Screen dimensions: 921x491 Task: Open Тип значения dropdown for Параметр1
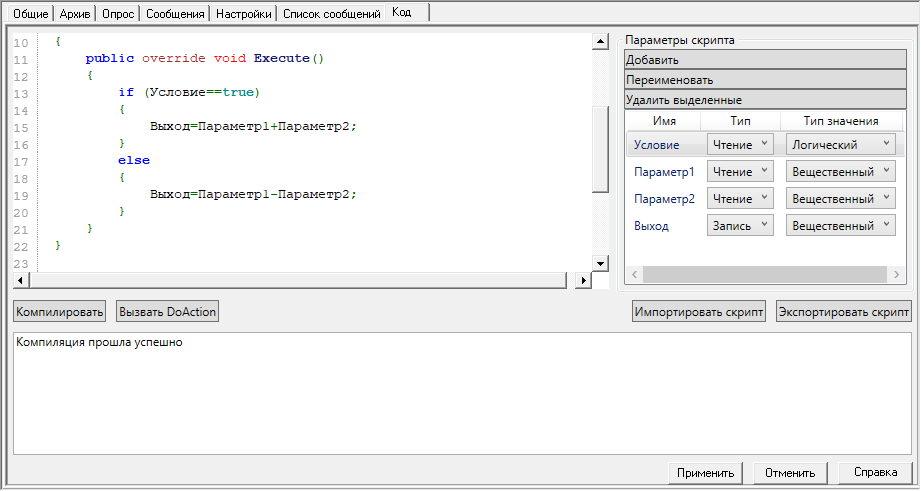[x=841, y=171]
